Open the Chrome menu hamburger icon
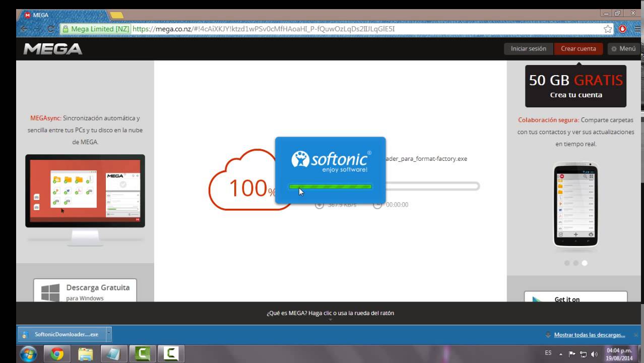Viewport: 644px width, 363px height. tap(637, 29)
